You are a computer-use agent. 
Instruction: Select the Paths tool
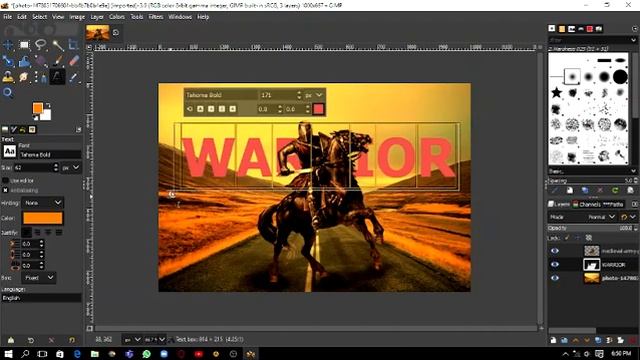[x=40, y=77]
